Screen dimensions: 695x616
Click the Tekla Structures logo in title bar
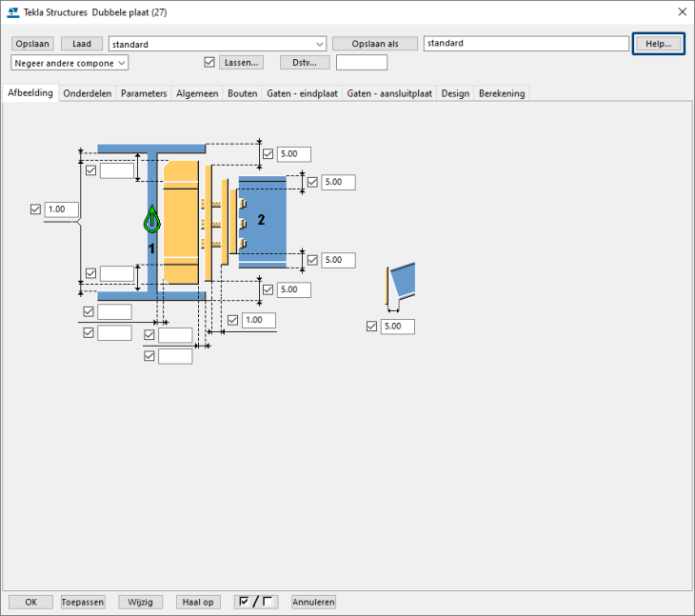click(12, 11)
